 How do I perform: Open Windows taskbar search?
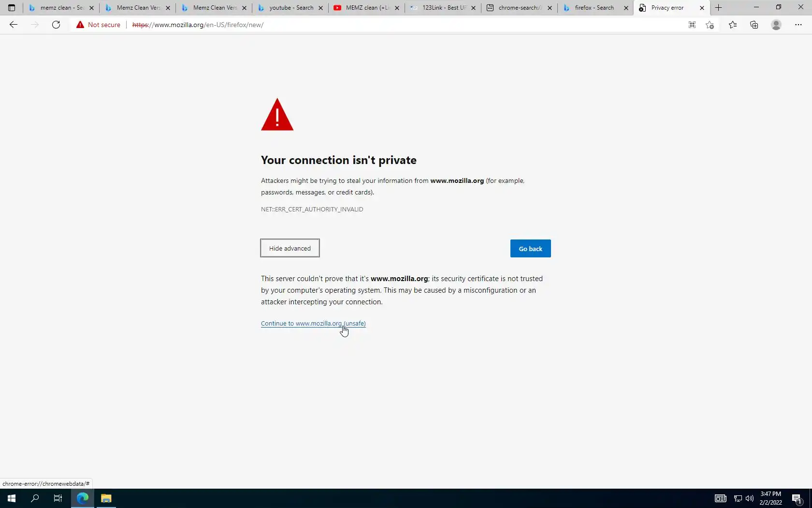pos(35,498)
